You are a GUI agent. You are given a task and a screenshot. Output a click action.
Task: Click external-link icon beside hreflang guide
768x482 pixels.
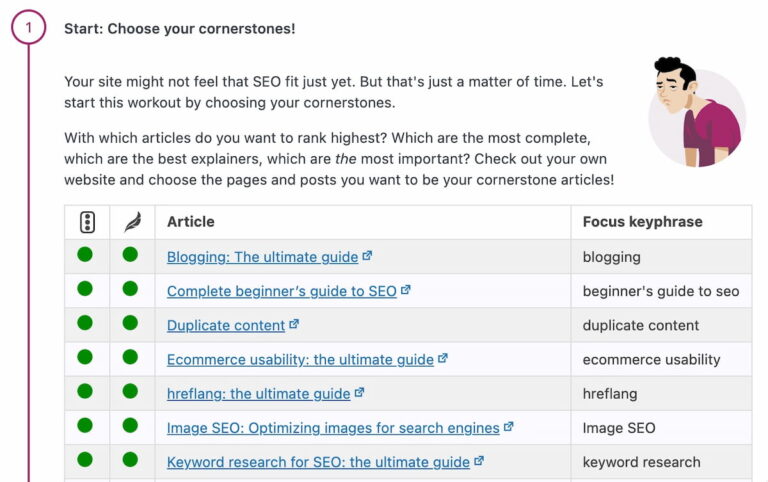point(360,392)
